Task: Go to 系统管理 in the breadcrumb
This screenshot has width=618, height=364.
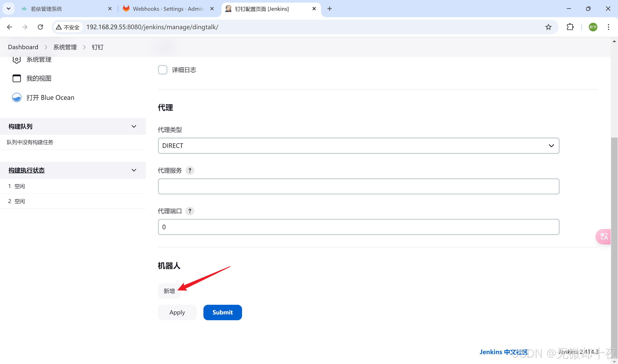Action: [x=65, y=47]
